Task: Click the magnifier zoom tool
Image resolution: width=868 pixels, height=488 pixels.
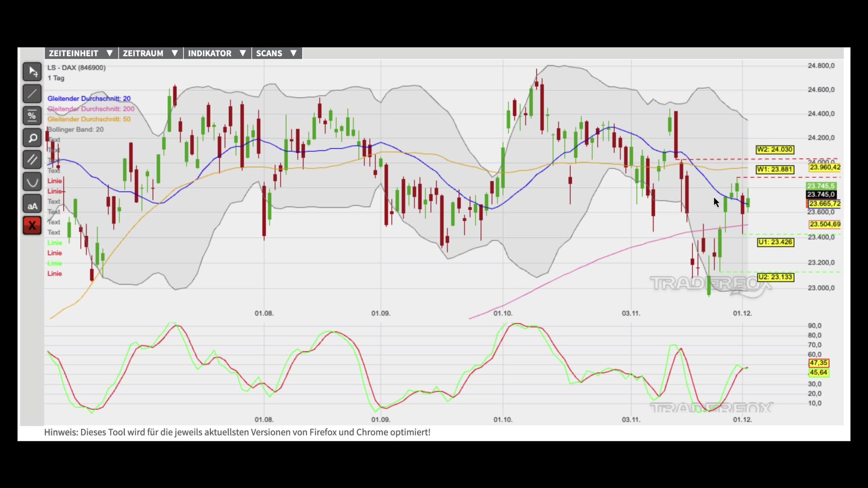Action: [x=32, y=138]
